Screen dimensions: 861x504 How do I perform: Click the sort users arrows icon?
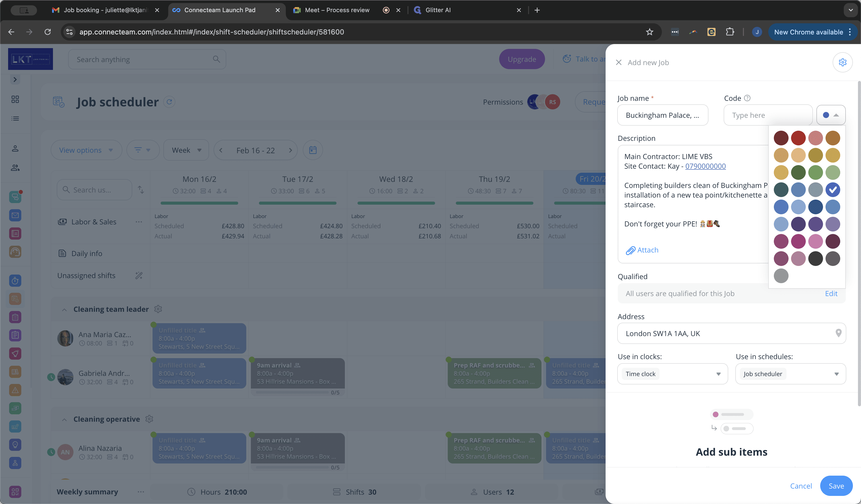pos(141,189)
